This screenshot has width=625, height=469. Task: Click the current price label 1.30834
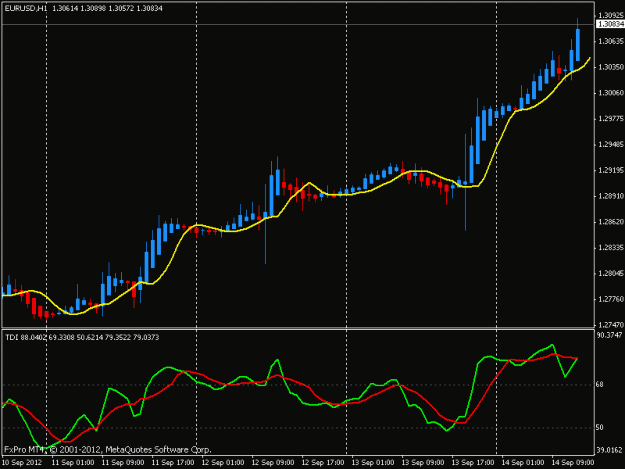610,24
